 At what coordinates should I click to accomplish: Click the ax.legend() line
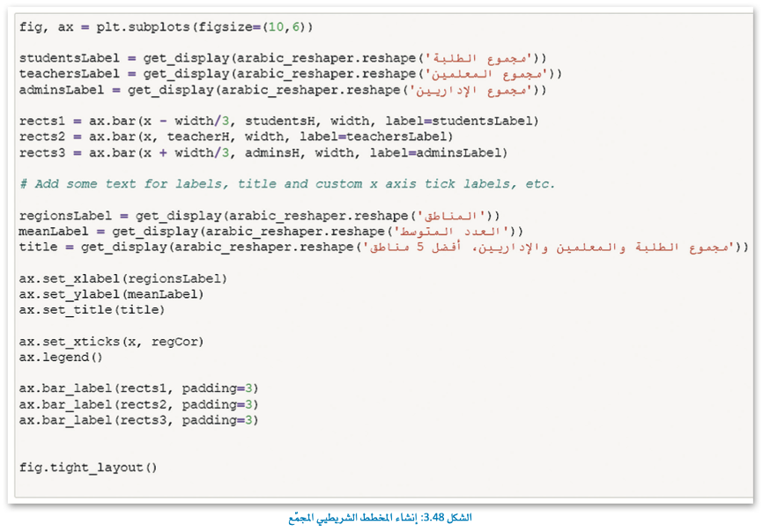61,358
